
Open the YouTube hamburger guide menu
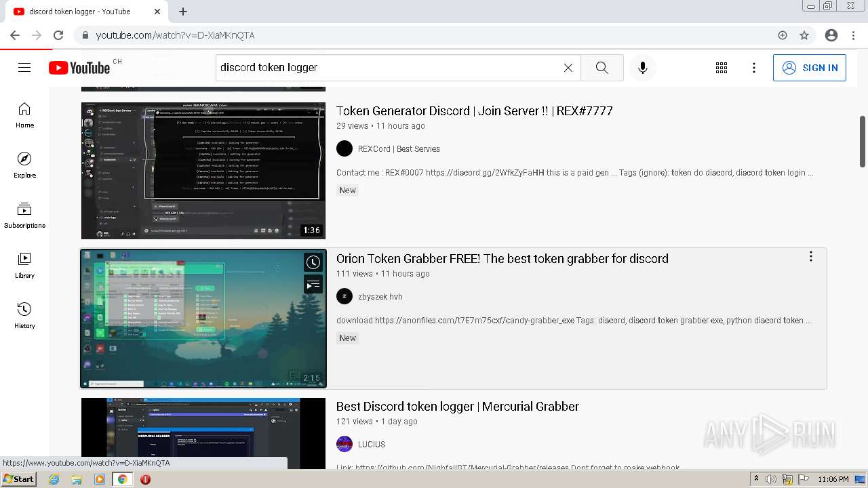[x=24, y=68]
